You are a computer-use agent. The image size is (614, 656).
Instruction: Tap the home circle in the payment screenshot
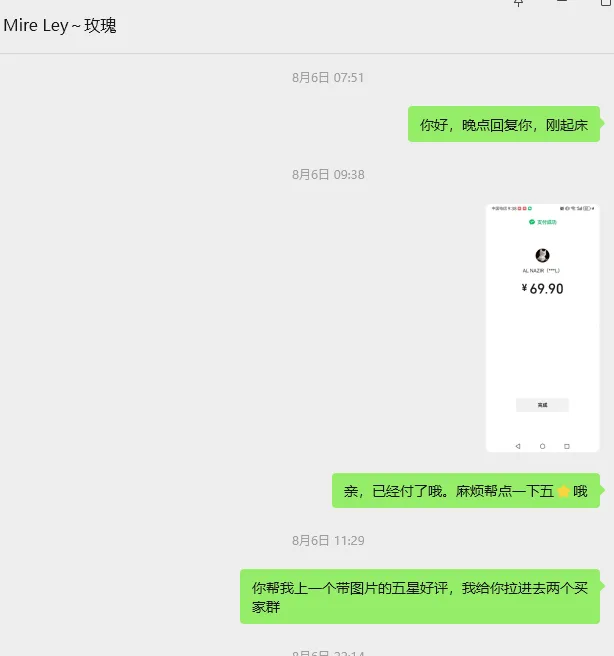pyautogui.click(x=542, y=446)
